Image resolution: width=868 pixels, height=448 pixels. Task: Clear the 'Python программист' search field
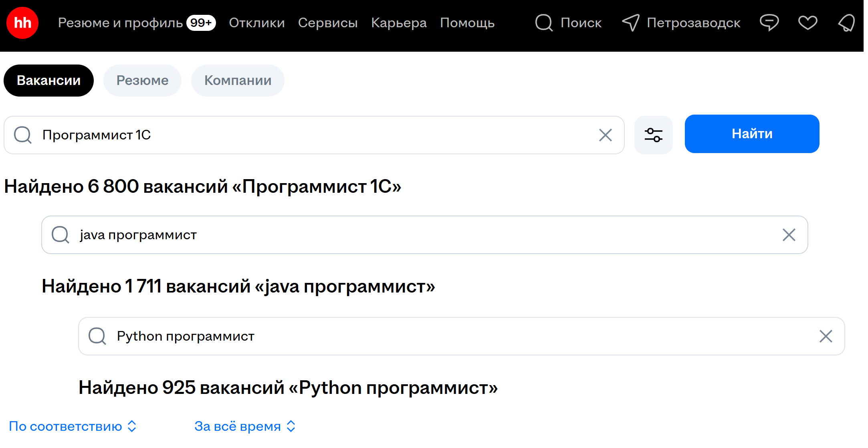point(826,336)
